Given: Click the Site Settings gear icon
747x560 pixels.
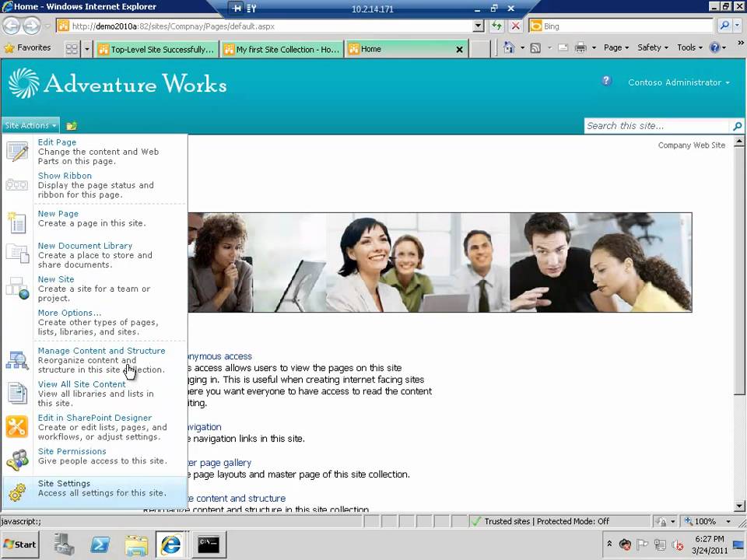Looking at the screenshot, I should (17, 492).
